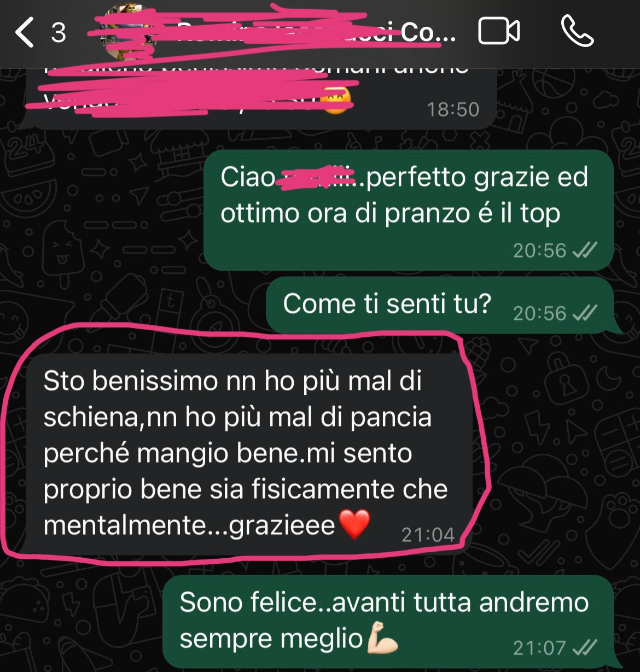Tap read receipt ticks on 21:07 message
The width and height of the screenshot is (640, 672).
click(584, 648)
